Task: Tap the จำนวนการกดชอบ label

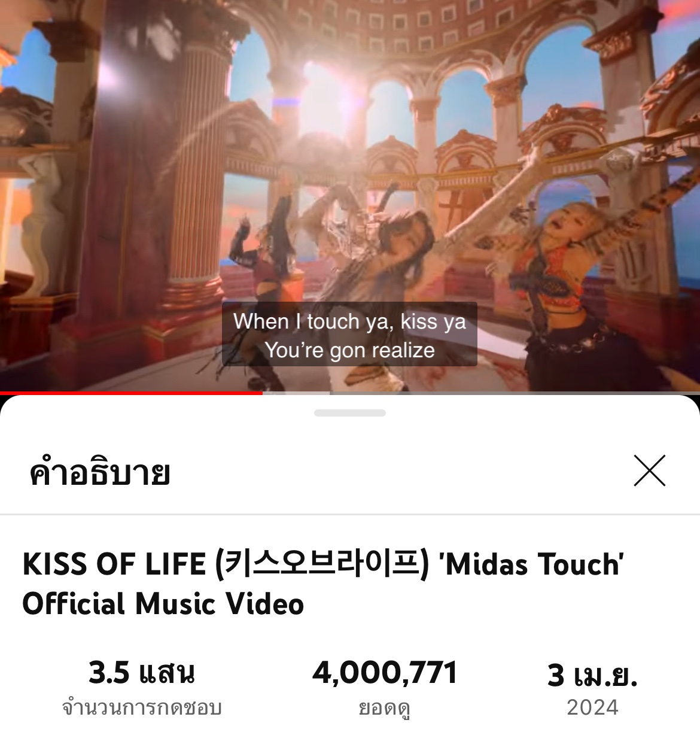Action: tap(142, 708)
